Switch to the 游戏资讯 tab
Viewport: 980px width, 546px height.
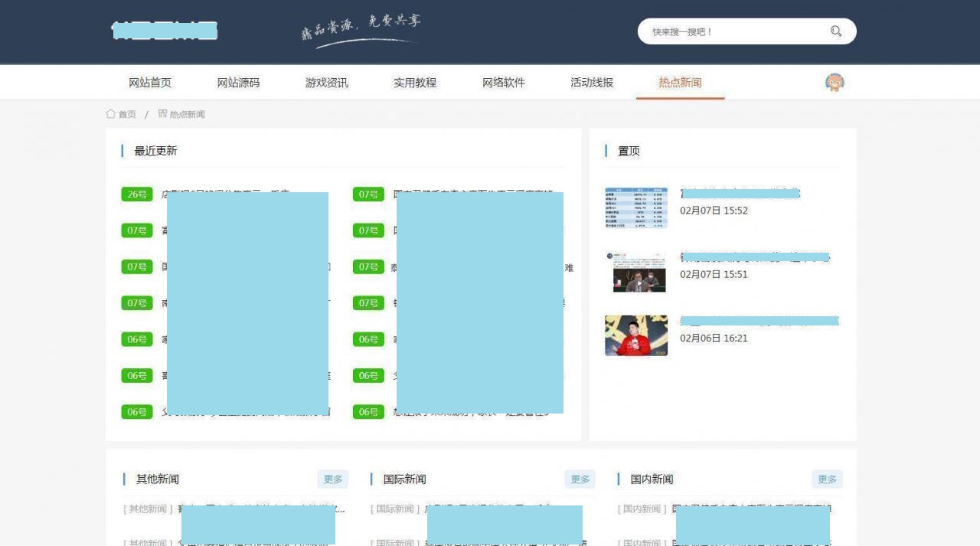[327, 82]
